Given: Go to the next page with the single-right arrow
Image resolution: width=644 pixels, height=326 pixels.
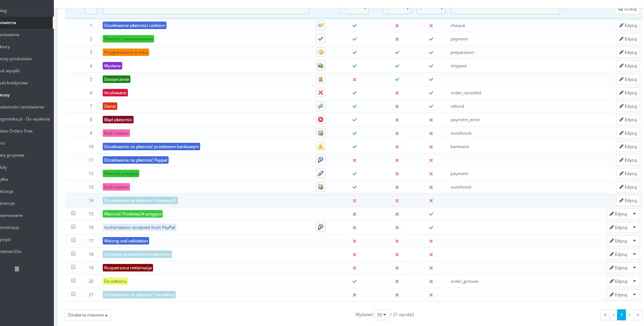Looking at the screenshot, I should [629, 315].
